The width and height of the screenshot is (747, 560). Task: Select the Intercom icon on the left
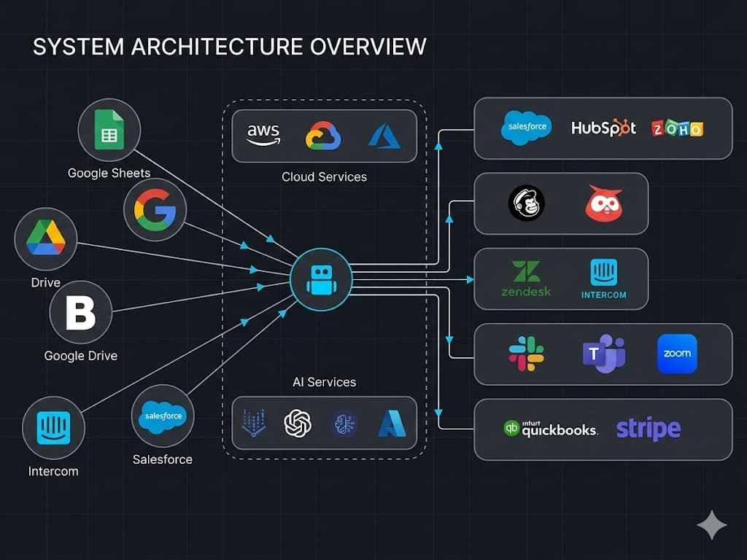pos(53,427)
